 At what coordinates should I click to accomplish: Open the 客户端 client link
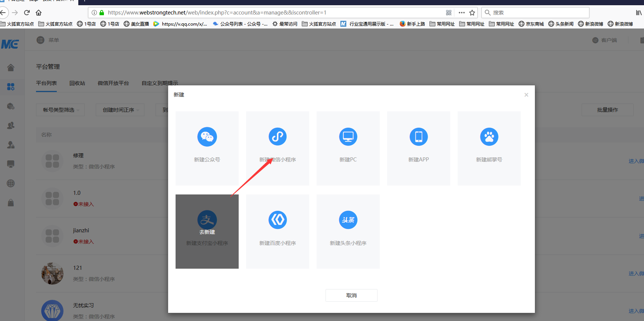[x=605, y=40]
